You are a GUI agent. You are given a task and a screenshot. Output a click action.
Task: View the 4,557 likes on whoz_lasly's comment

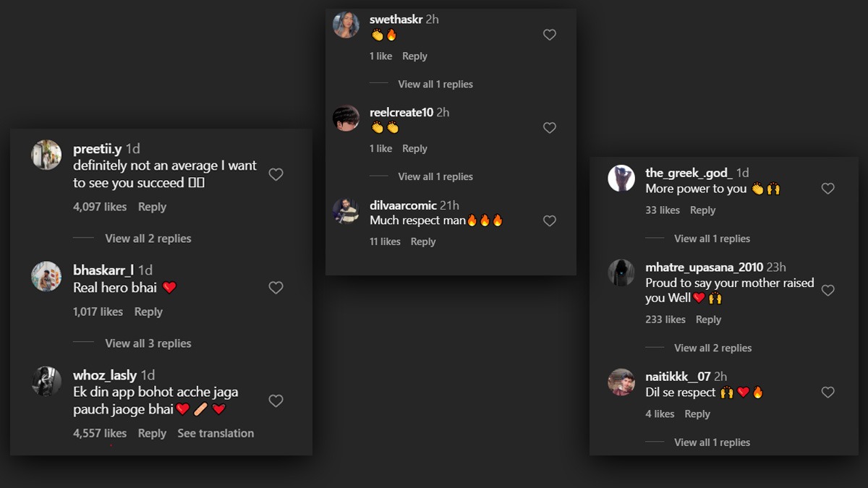(x=100, y=433)
